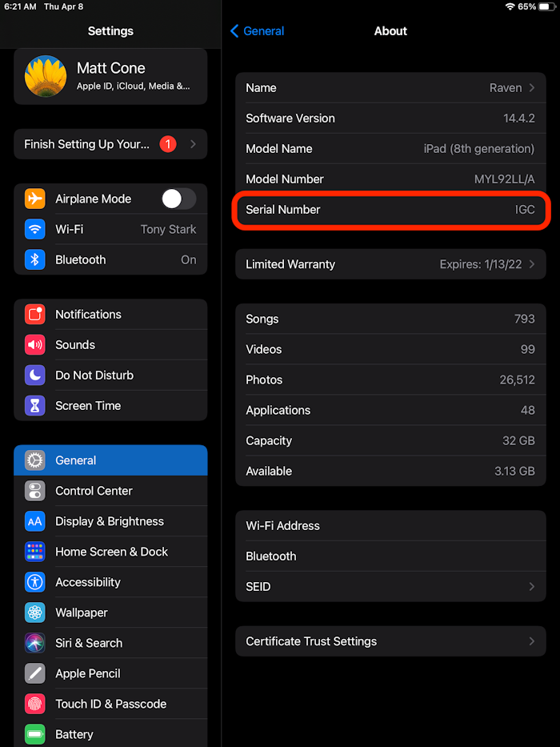This screenshot has width=560, height=747.
Task: Tap the device name Raven
Action: point(506,88)
